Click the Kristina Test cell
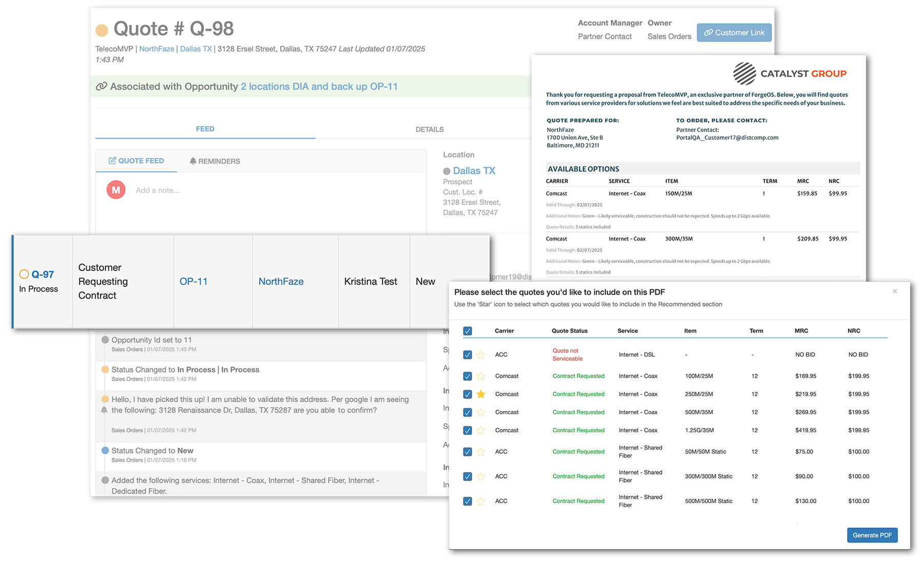Screen dimensions: 924x564 coord(374,281)
